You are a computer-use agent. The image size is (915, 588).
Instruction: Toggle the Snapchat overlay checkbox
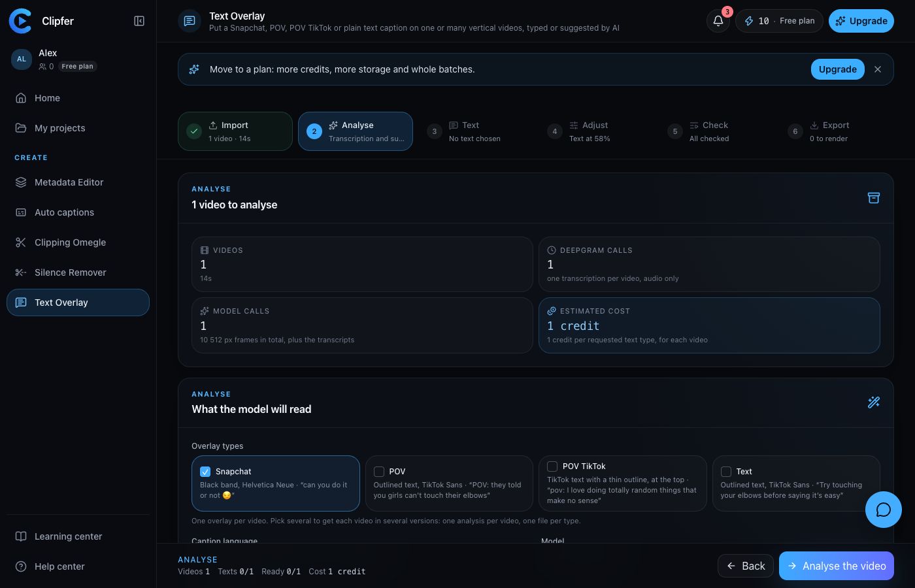click(x=205, y=472)
